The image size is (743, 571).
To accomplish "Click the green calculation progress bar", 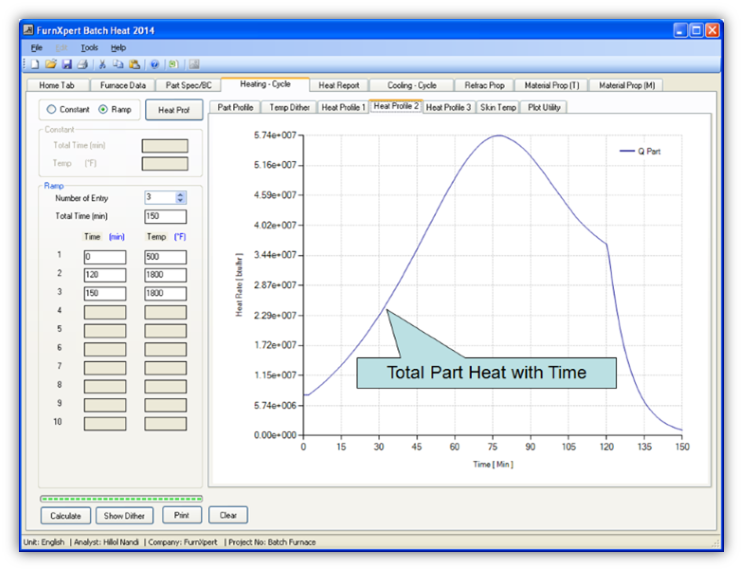I will tap(121, 498).
